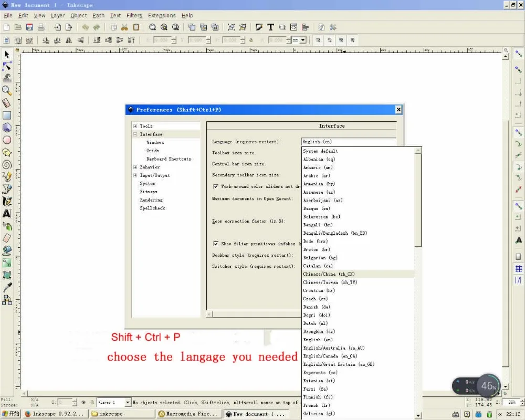Click the Print toolbar icon
The image size is (525, 420).
(41, 27)
